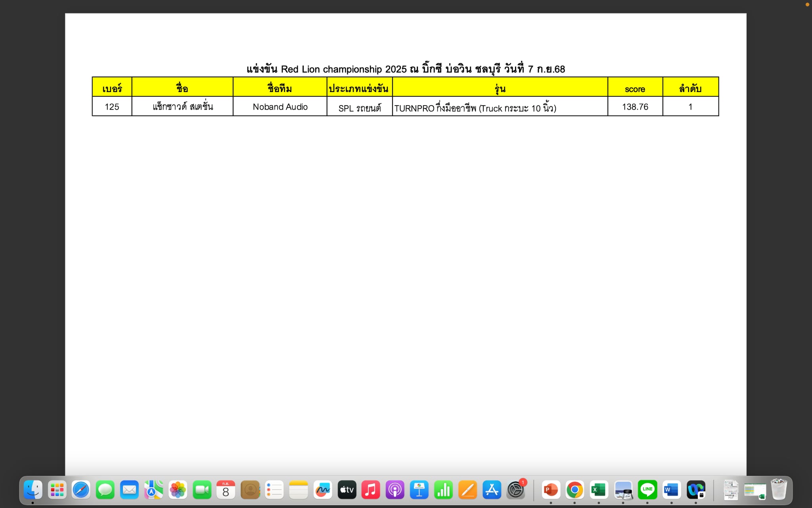Screen dimensions: 812x508
Task: Launch Safari browser from dock
Action: (81, 490)
